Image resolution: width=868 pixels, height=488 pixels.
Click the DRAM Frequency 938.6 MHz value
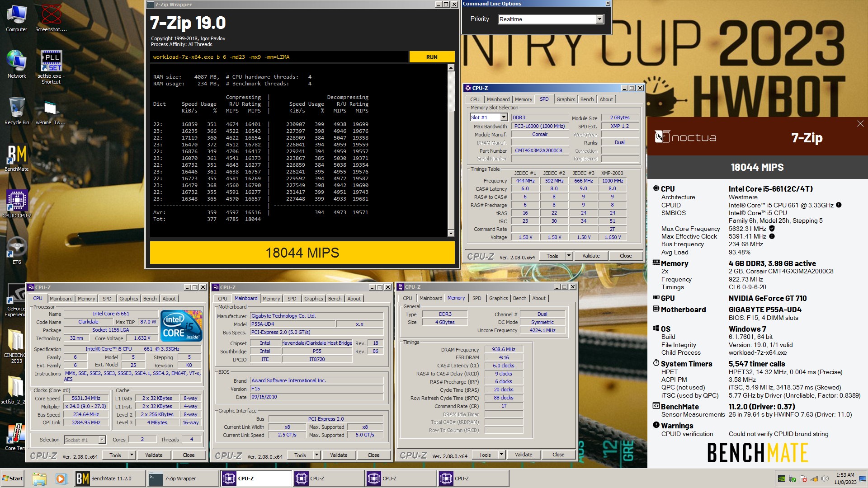pyautogui.click(x=504, y=349)
